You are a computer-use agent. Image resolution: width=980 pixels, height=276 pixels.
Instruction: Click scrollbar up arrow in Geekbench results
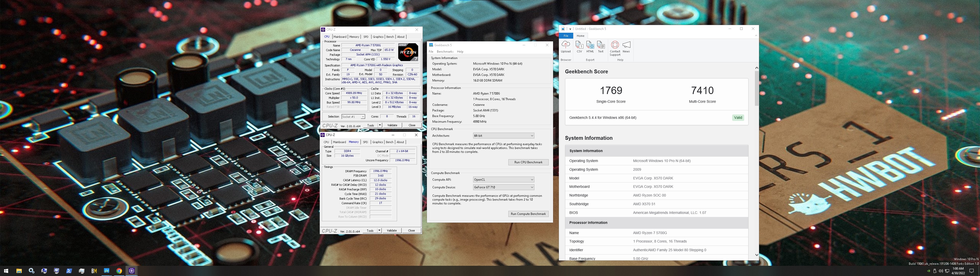click(x=756, y=68)
